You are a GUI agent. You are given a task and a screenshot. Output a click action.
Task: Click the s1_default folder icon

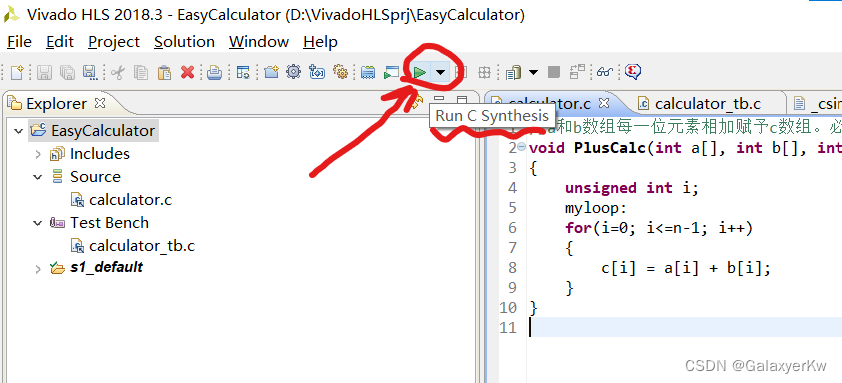tap(57, 267)
